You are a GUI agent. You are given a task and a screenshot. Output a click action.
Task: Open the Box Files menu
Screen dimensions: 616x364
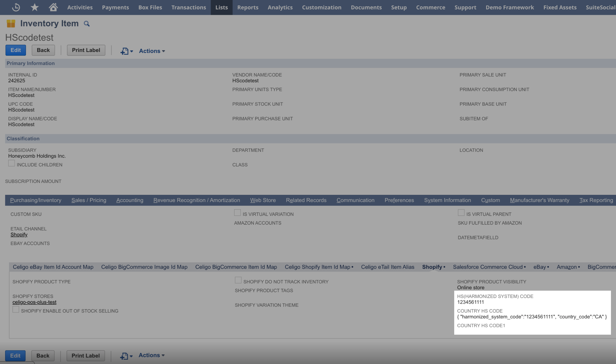pos(150,7)
